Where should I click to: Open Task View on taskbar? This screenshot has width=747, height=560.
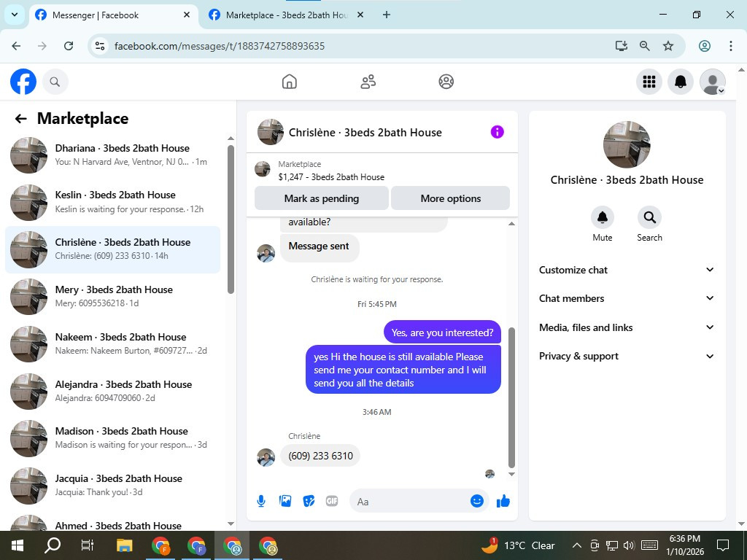88,545
